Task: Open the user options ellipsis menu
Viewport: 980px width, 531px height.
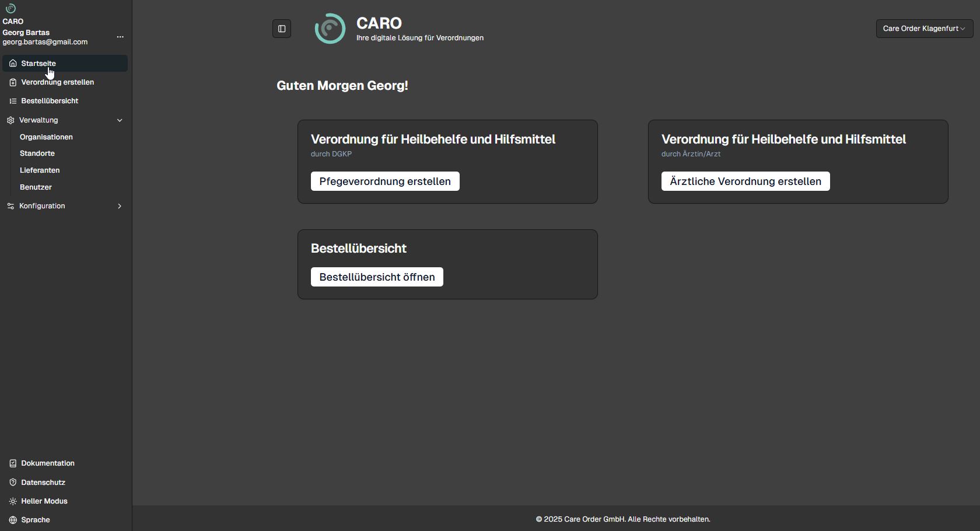Action: coord(120,37)
